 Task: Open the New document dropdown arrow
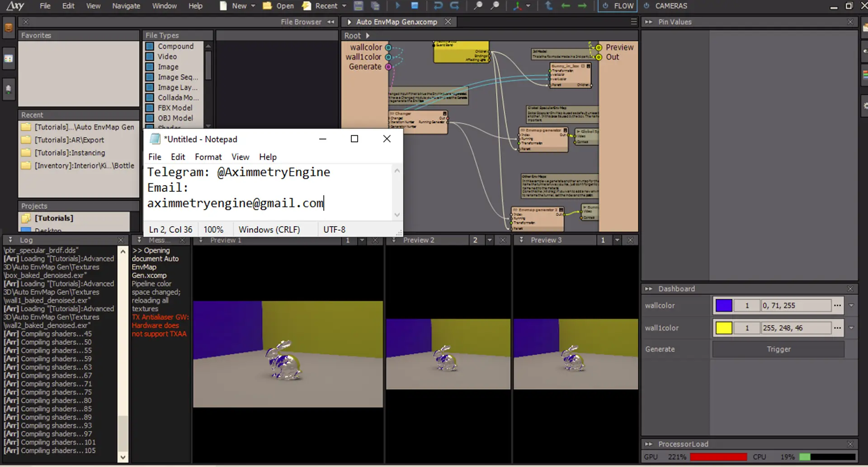253,6
